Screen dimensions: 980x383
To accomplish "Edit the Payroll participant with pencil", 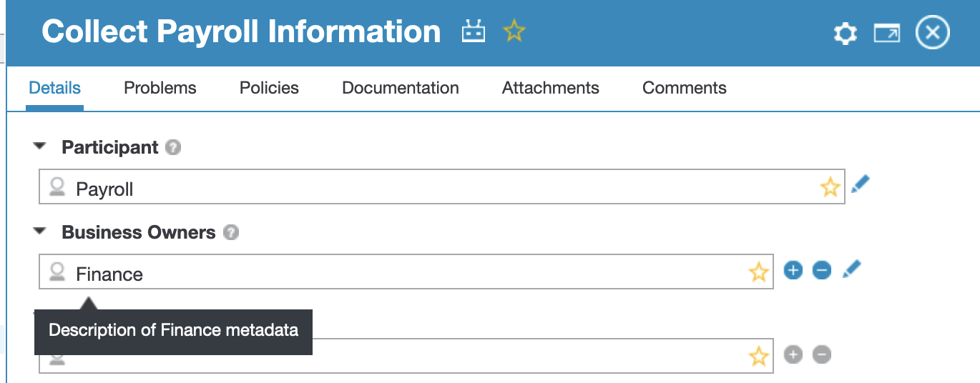I will [x=861, y=185].
